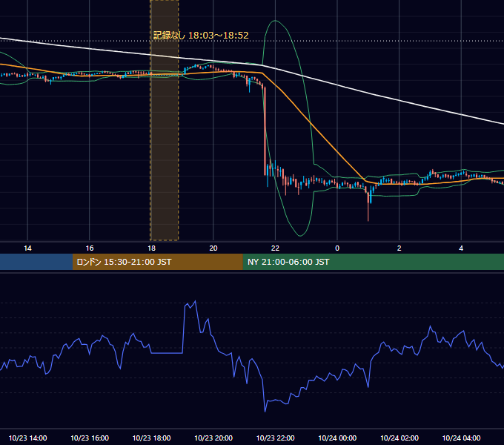Image resolution: width=504 pixels, height=445 pixels.
Task: Click the 4 hour axis label
Action: pos(461,248)
